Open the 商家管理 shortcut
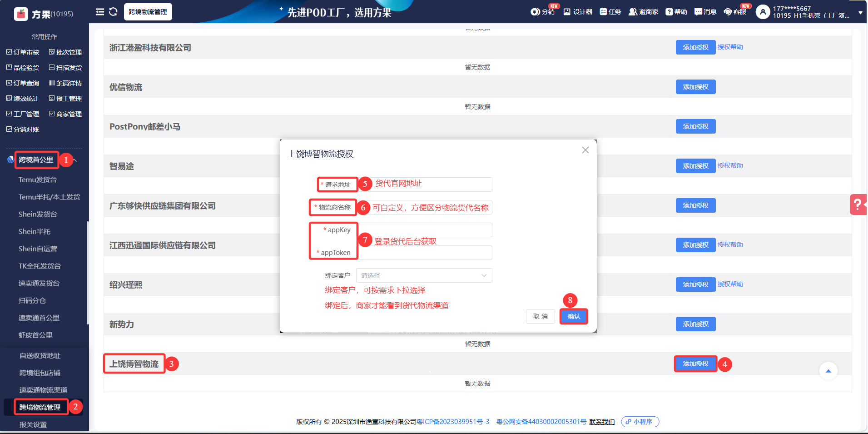Screen dimensions: 868x434 point(65,114)
